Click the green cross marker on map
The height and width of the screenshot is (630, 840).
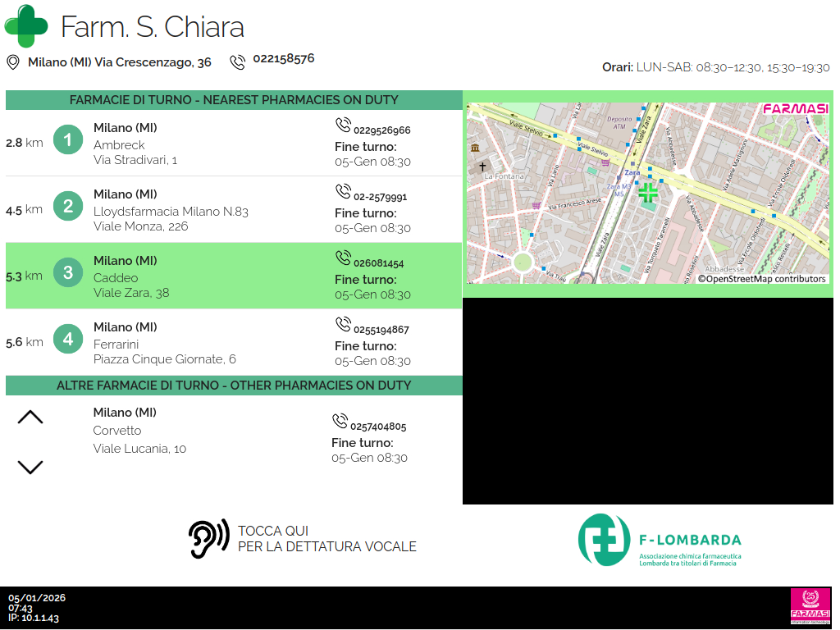[648, 193]
